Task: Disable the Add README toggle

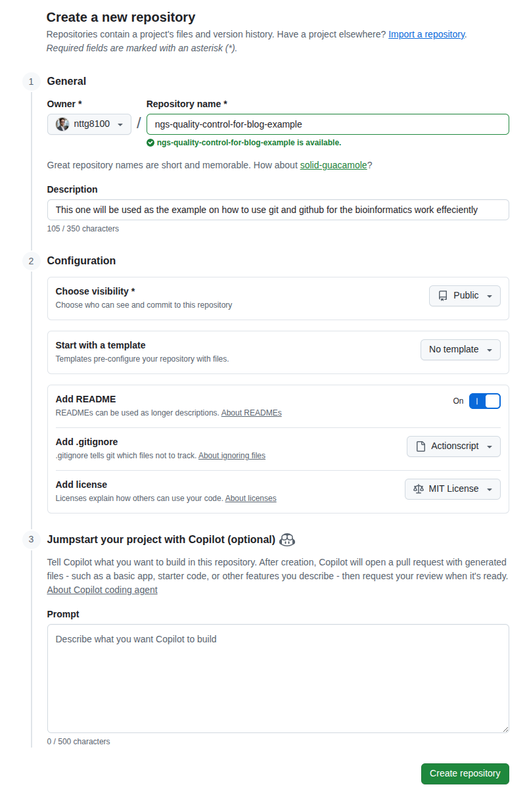Action: [x=484, y=400]
